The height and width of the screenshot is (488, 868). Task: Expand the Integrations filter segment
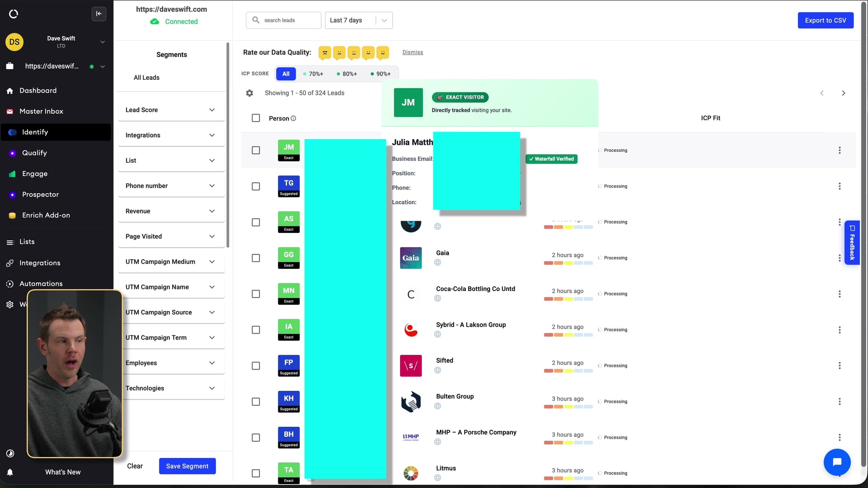171,135
